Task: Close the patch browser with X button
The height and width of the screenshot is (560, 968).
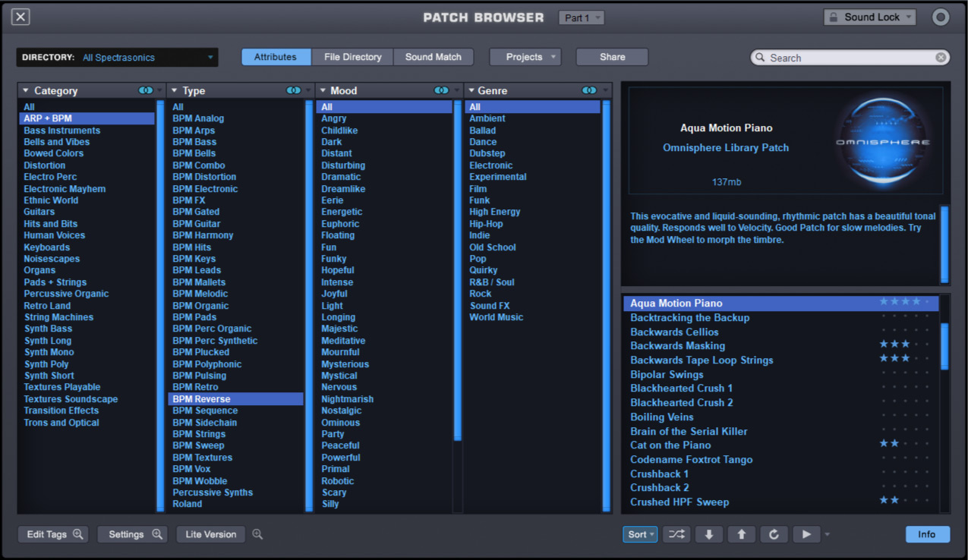Action: (x=21, y=17)
